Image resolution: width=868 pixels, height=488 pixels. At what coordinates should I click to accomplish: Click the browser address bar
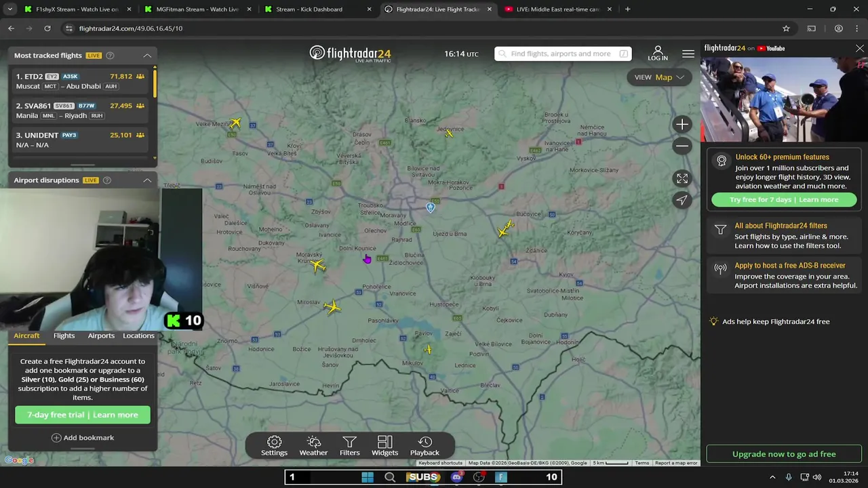tap(420, 28)
